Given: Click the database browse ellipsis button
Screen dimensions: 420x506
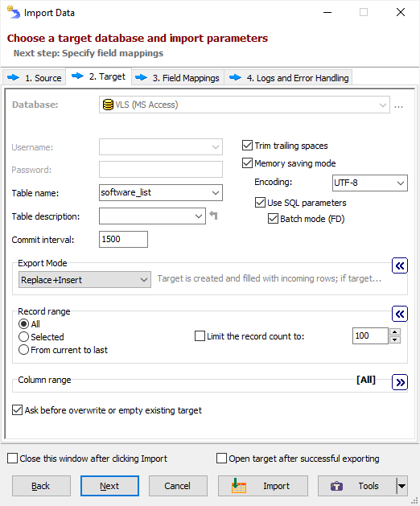Looking at the screenshot, I should [399, 105].
